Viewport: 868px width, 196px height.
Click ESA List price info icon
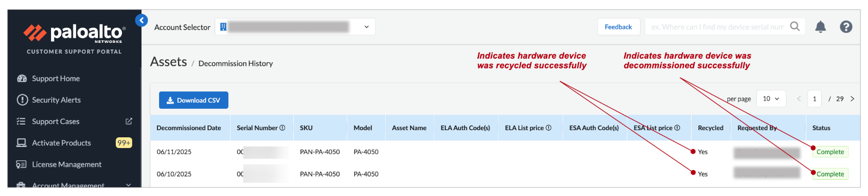point(677,128)
